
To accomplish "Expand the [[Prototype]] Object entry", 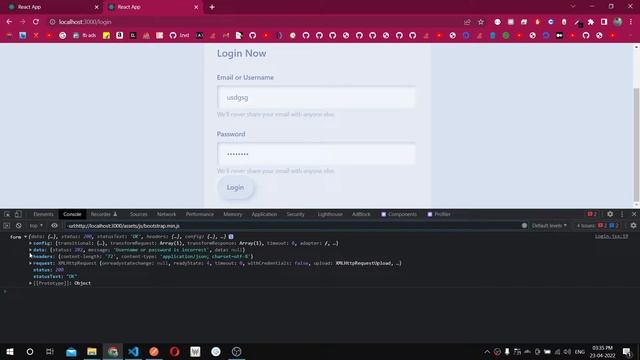I will 31,283.
